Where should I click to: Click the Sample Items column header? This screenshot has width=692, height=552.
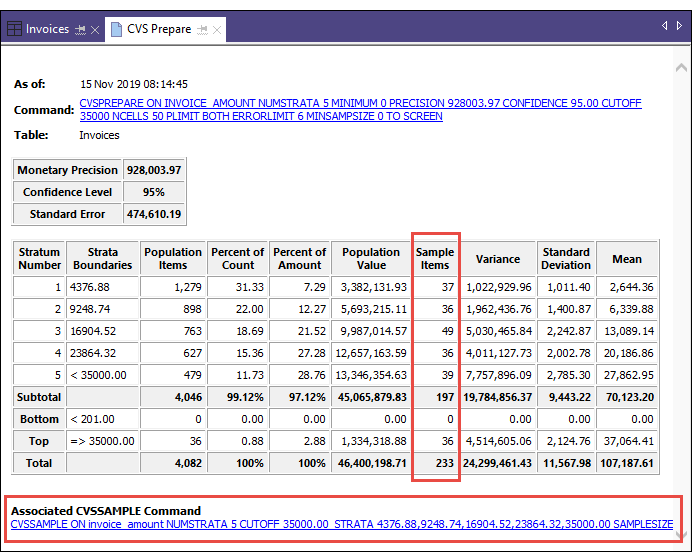click(434, 259)
